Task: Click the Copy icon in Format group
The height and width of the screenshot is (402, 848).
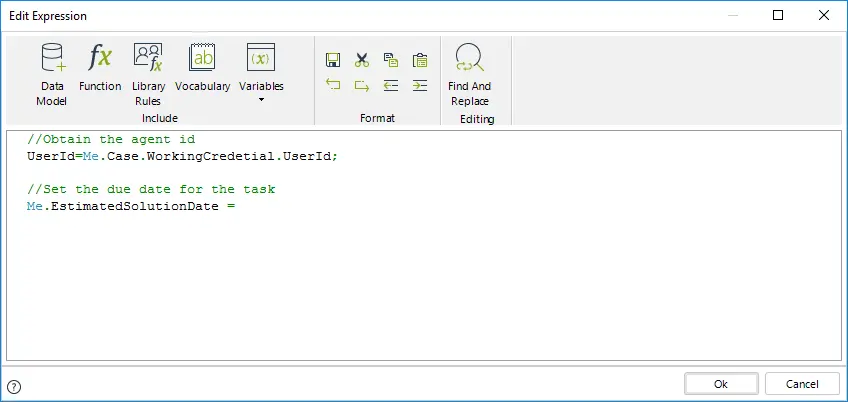Action: pos(391,60)
